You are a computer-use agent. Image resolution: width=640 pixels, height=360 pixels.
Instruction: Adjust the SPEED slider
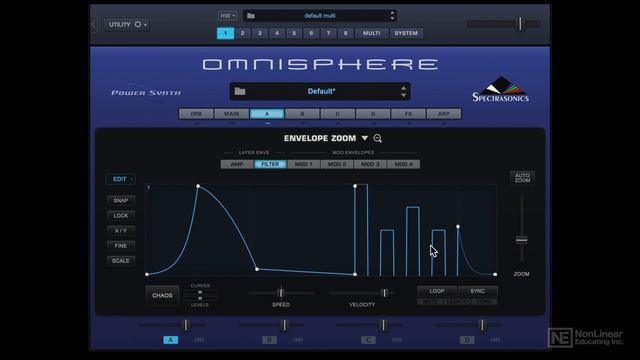[281, 293]
